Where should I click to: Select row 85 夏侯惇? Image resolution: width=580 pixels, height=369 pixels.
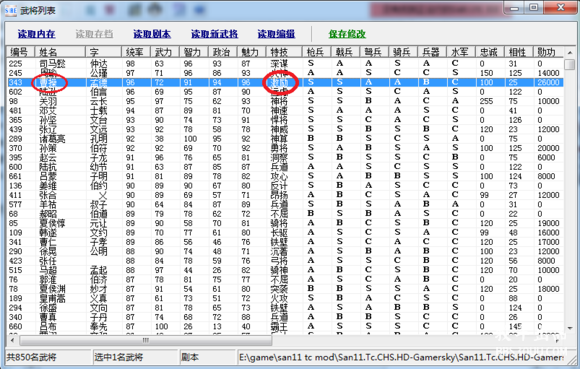pos(285,223)
